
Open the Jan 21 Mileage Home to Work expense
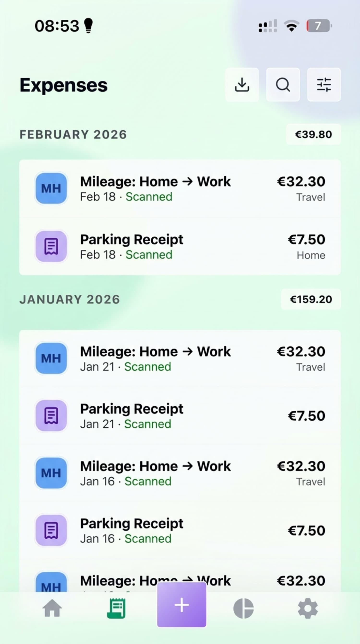click(x=155, y=358)
